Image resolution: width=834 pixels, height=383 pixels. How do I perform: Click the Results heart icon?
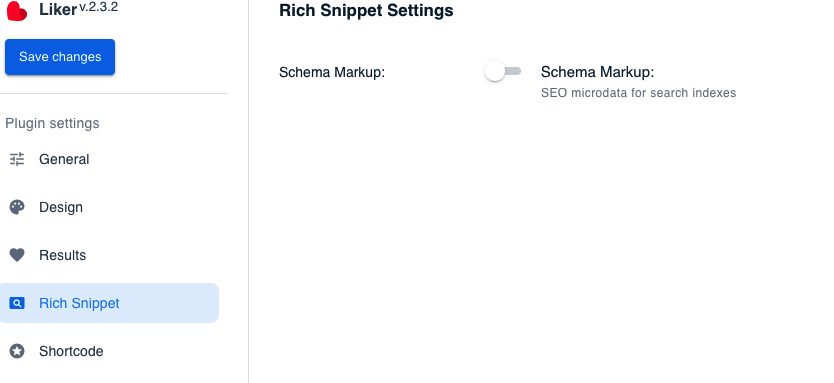point(17,255)
